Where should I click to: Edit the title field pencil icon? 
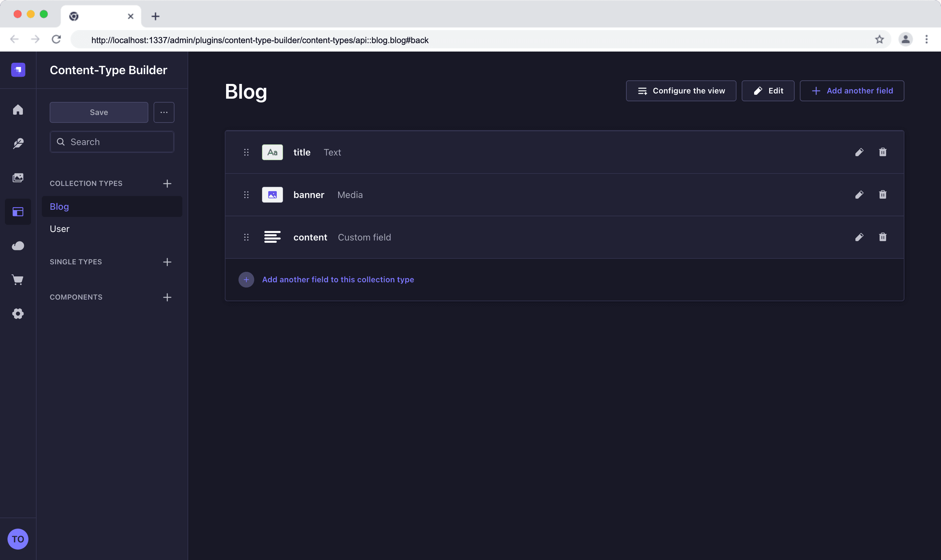[x=859, y=152]
